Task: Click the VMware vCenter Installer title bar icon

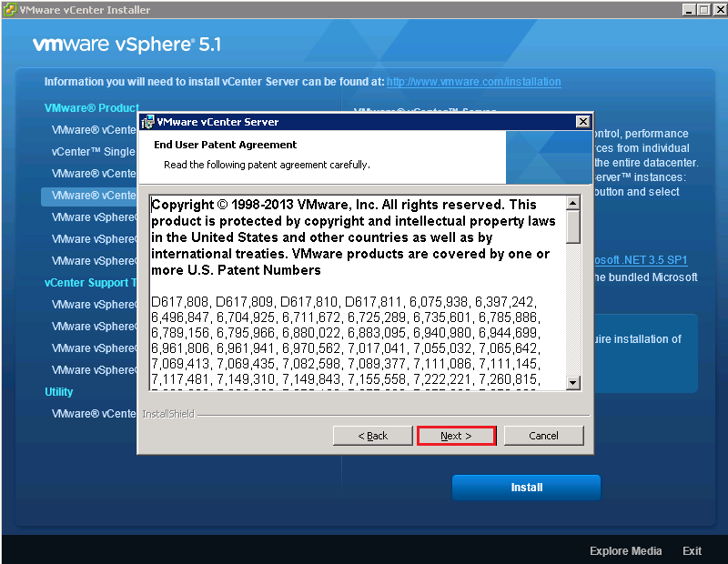Action: (11, 10)
